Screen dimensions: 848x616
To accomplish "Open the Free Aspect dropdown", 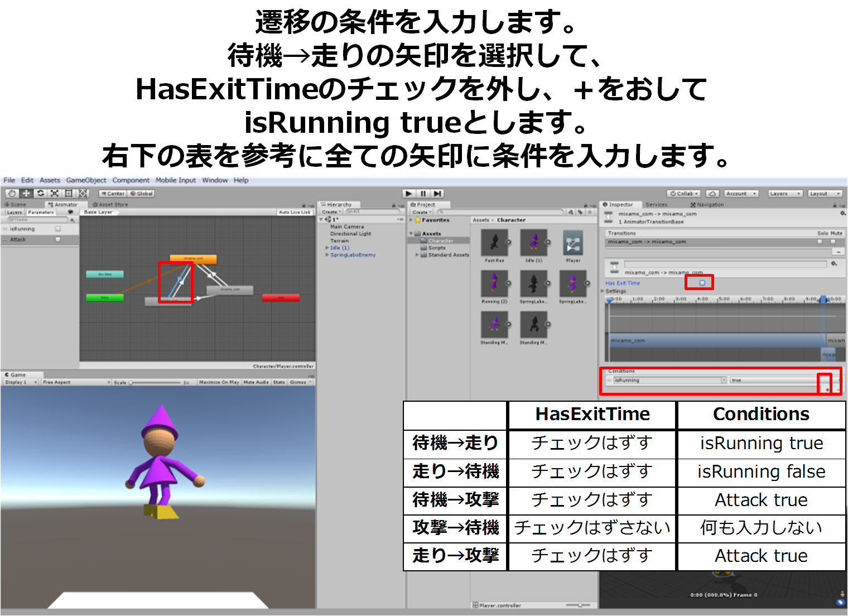I will click(x=76, y=382).
